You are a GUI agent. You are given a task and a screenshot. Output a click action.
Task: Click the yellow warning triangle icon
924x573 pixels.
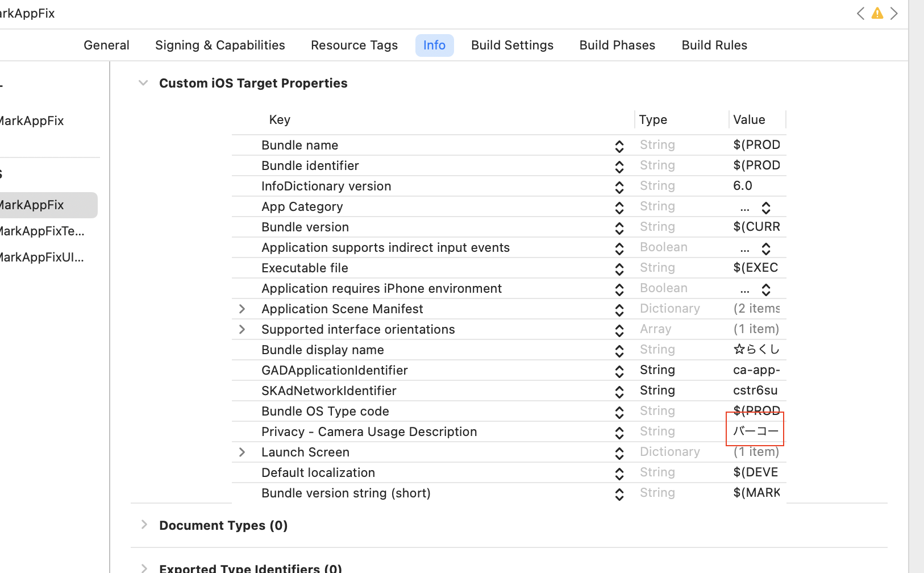click(x=877, y=13)
